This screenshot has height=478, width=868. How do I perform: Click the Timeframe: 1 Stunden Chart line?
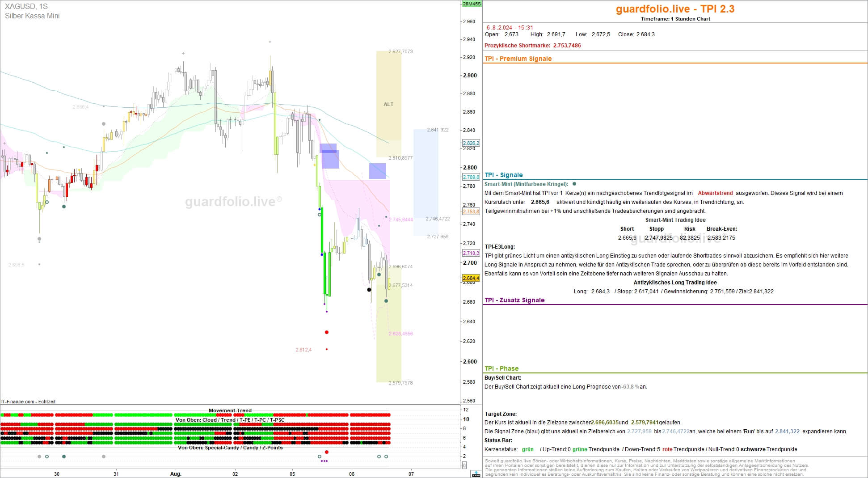coord(675,19)
